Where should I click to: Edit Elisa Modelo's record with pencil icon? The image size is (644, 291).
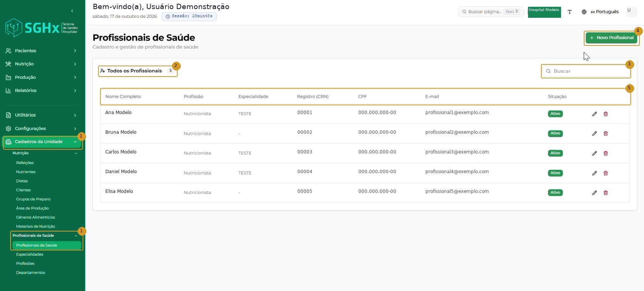(594, 193)
